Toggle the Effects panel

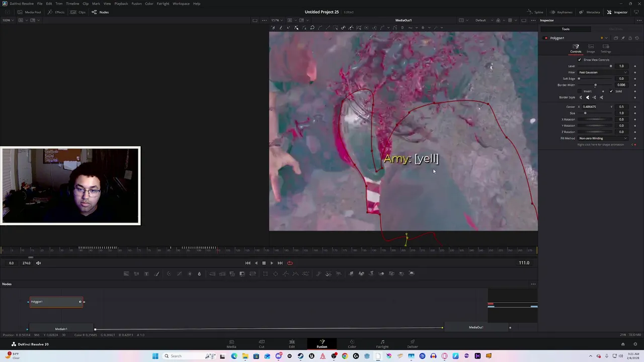(56, 12)
